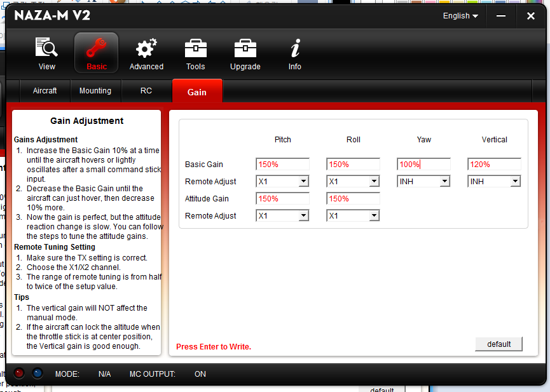Click the Roll Basic Gain field

(354, 164)
